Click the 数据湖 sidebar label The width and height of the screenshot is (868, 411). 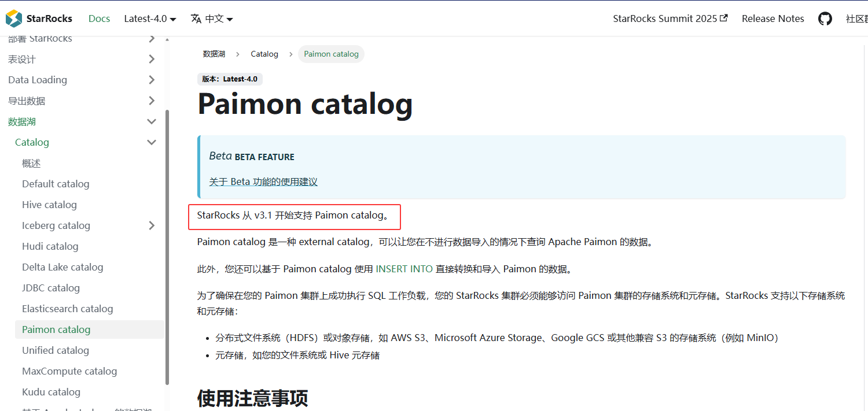[22, 121]
